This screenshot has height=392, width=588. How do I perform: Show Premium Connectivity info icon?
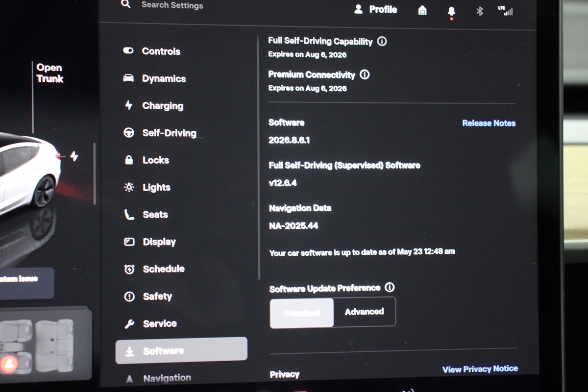[x=365, y=74]
